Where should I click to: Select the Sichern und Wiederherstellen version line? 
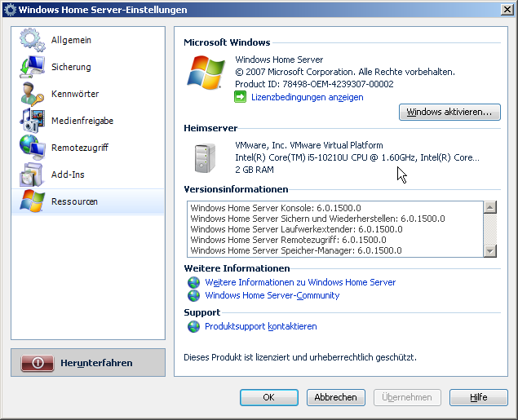[x=317, y=219]
